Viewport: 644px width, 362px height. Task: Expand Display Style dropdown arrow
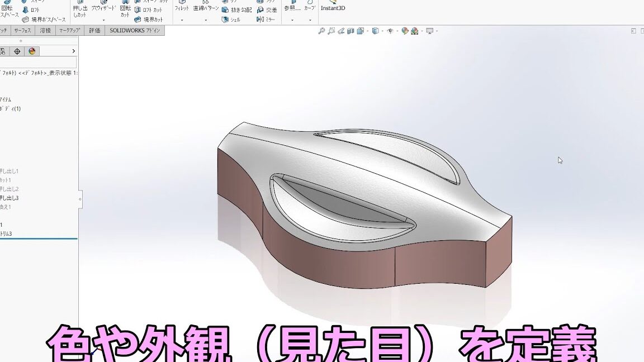point(382,31)
